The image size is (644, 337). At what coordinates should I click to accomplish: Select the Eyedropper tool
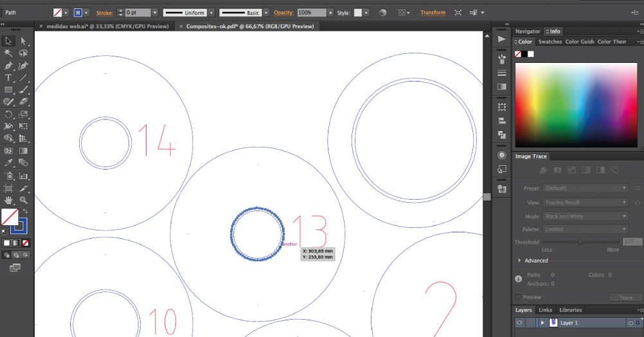click(x=8, y=163)
